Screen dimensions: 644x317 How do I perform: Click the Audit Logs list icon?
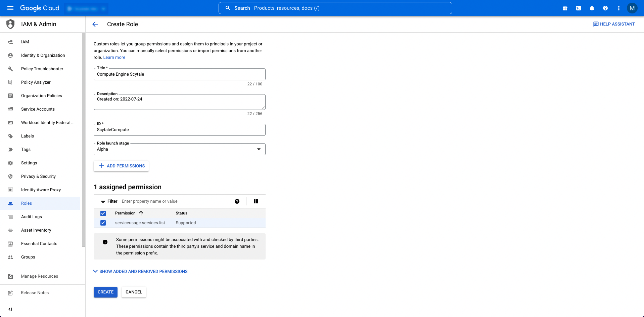click(x=10, y=217)
